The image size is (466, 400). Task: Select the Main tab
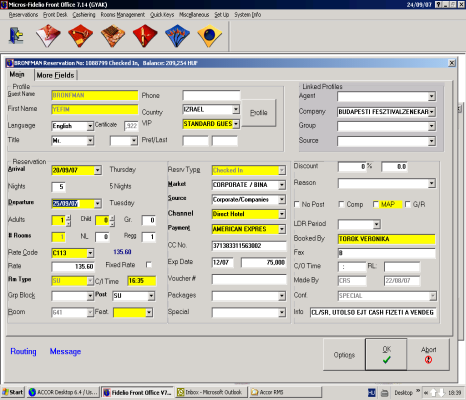pyautogui.click(x=17, y=74)
